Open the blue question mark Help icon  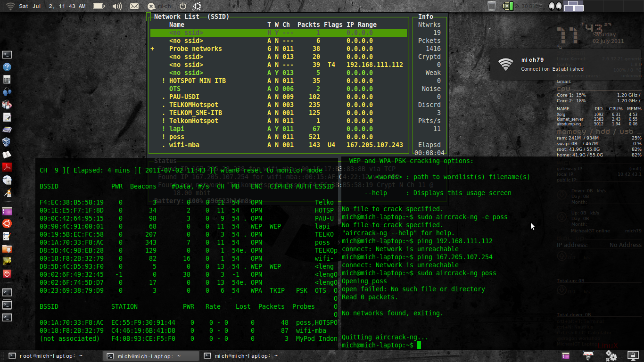[x=7, y=67]
